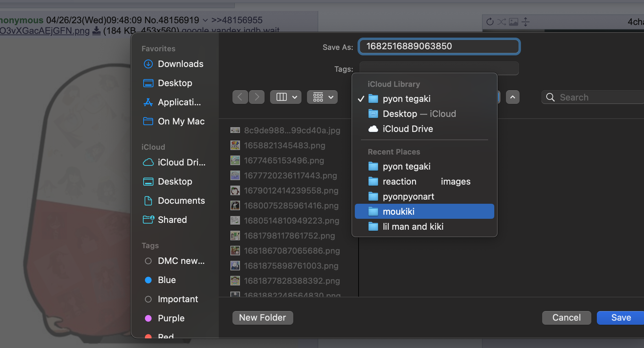644x348 pixels.
Task: Go back with left chevron button
Action: click(x=240, y=97)
